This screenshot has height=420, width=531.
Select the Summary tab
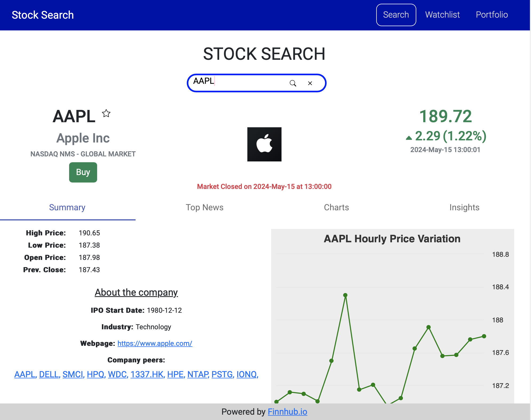coord(67,207)
